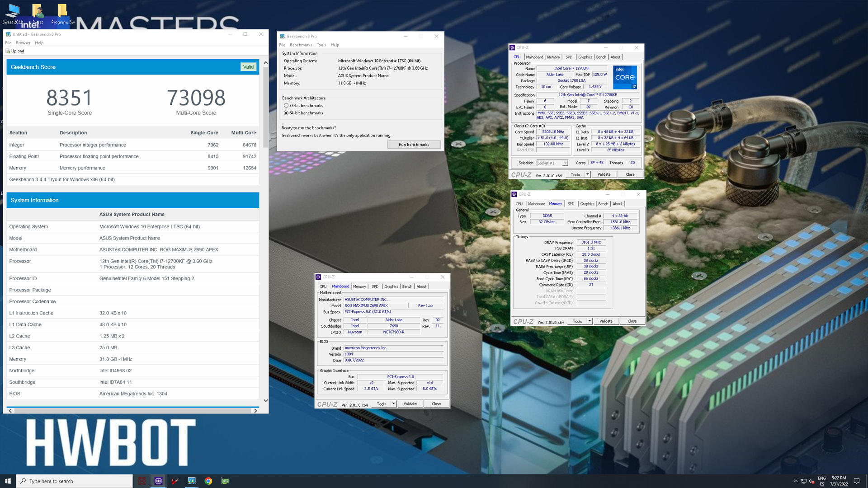Click Close in CPU-Z Memory window
The image size is (868, 488).
pos(632,321)
